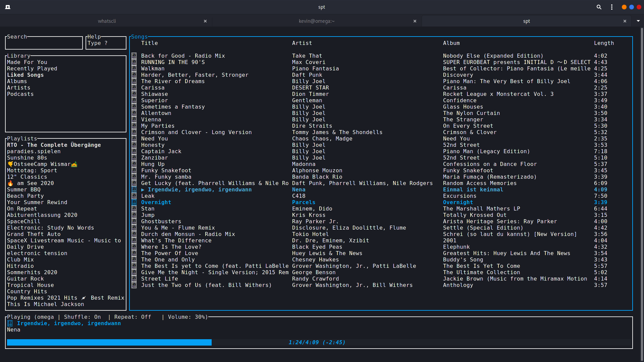Click the new tab icon in title bar
Viewport: 644px width, 362px height.
8,7
